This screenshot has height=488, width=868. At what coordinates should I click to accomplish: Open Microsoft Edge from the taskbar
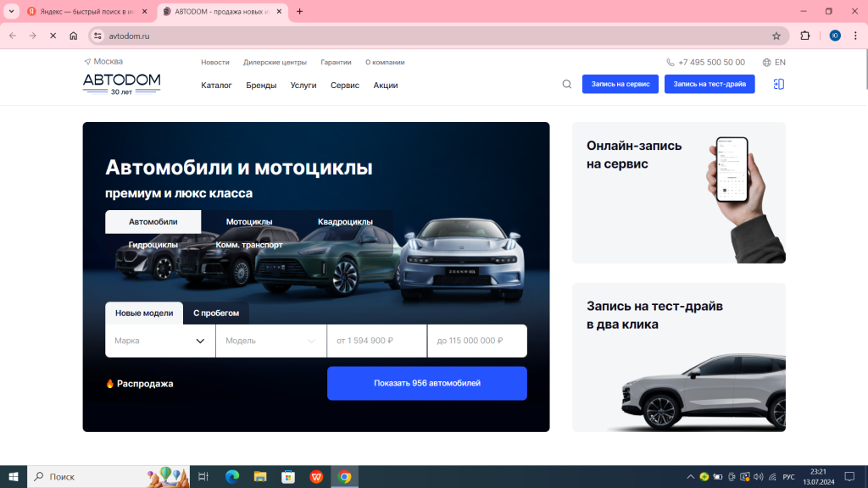pos(232,476)
